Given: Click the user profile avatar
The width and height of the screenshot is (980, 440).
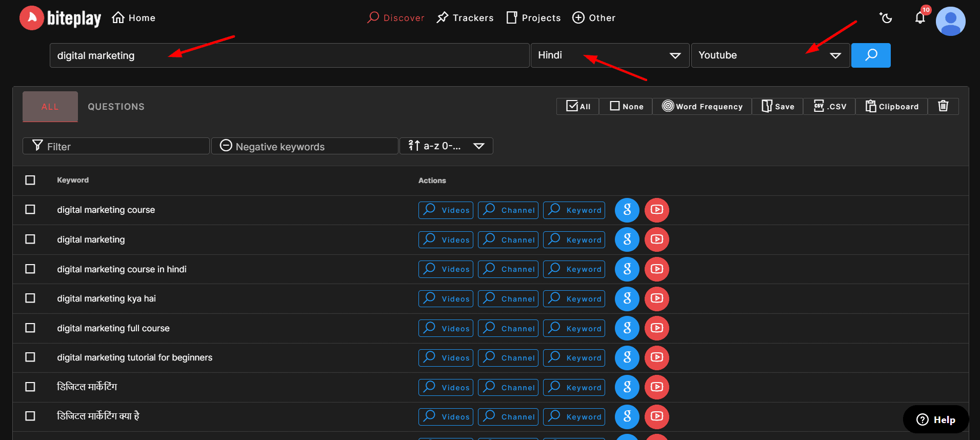Looking at the screenshot, I should [950, 21].
